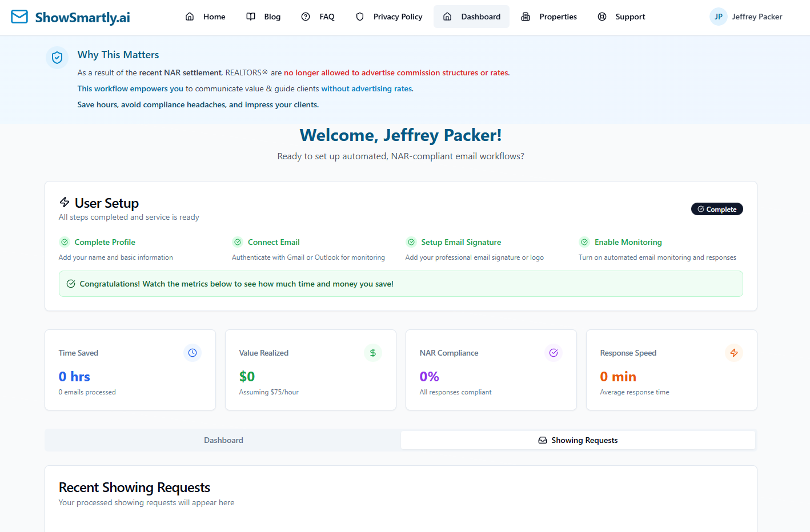810x532 pixels.
Task: Click the red 'no longer allowed to advertise' text
Action: [x=397, y=72]
